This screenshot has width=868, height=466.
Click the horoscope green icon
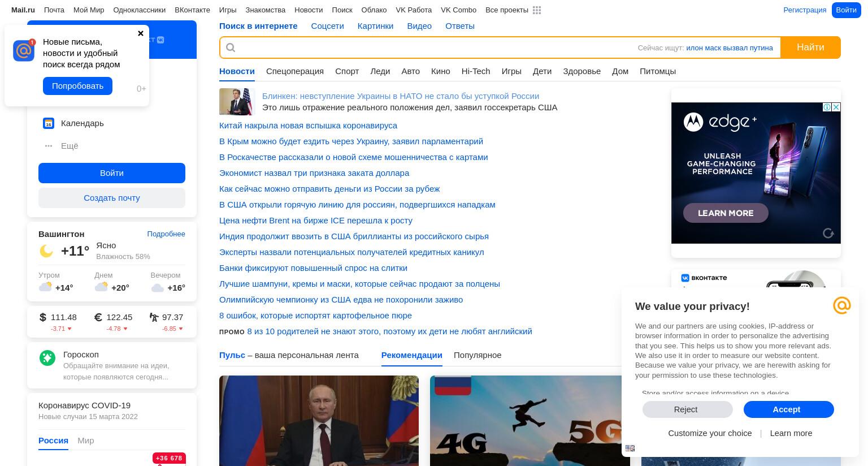click(47, 357)
